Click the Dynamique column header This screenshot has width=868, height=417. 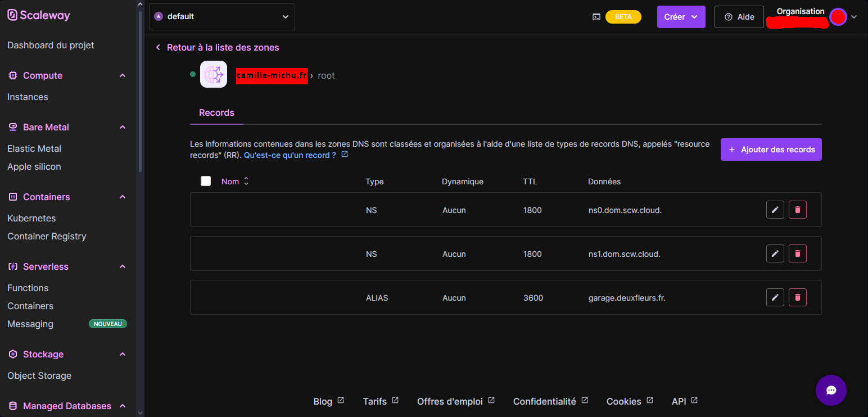(x=463, y=182)
